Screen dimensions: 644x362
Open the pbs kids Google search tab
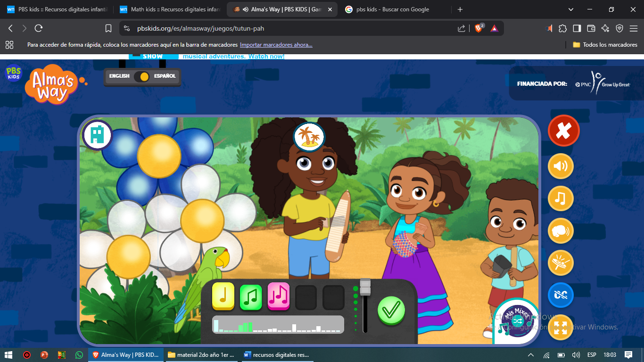391,9
